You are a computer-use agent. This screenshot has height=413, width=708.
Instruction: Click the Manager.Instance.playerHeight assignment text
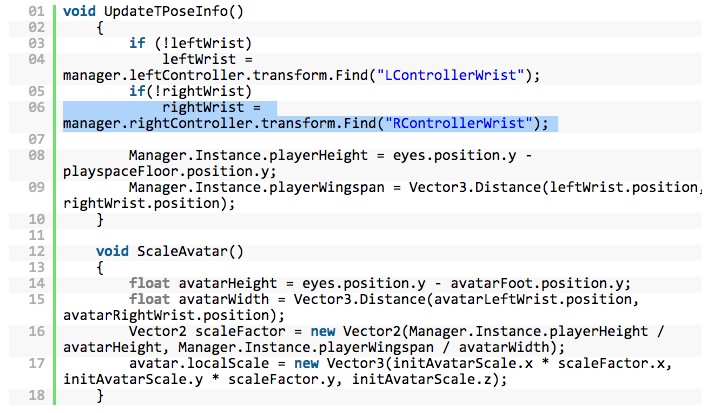tap(248, 155)
